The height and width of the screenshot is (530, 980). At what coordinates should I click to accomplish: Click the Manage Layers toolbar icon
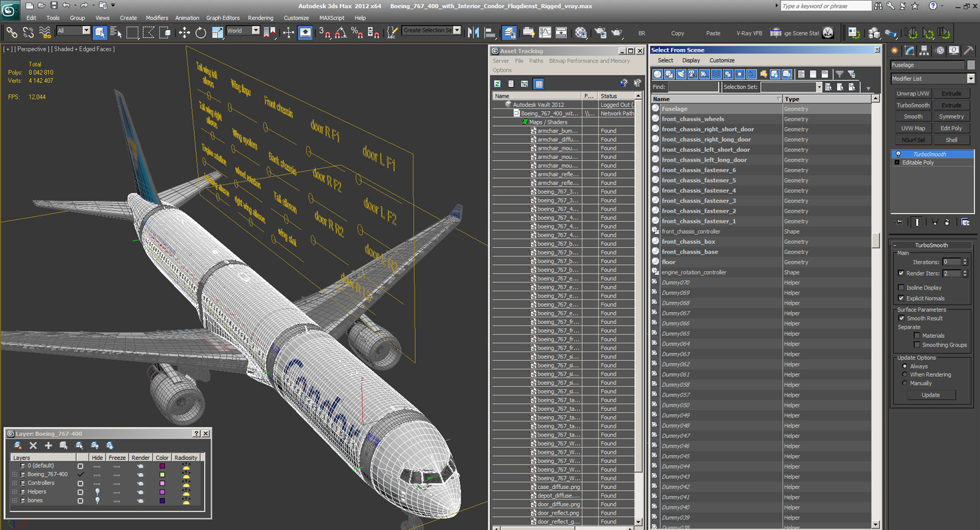pos(509,32)
